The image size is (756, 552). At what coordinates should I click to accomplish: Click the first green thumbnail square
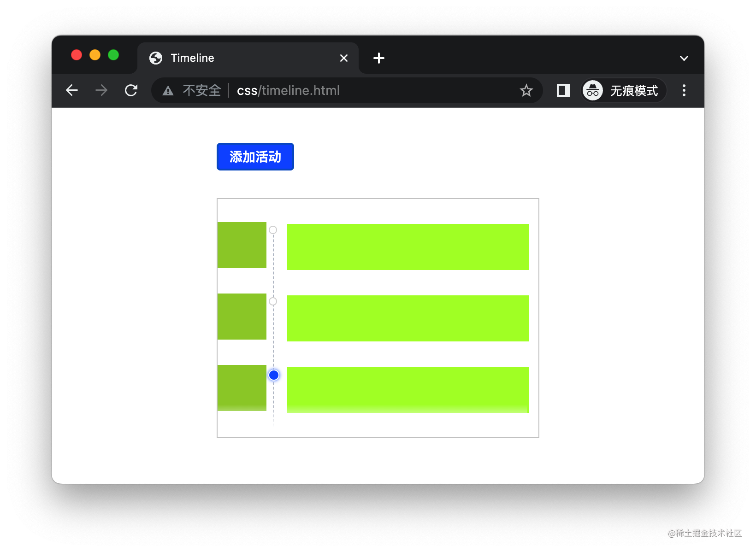tap(242, 245)
